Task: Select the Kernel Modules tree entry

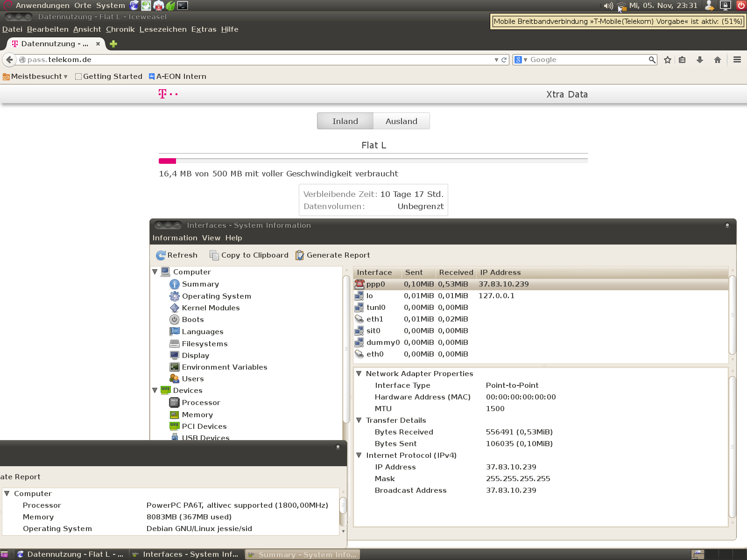Action: (211, 308)
